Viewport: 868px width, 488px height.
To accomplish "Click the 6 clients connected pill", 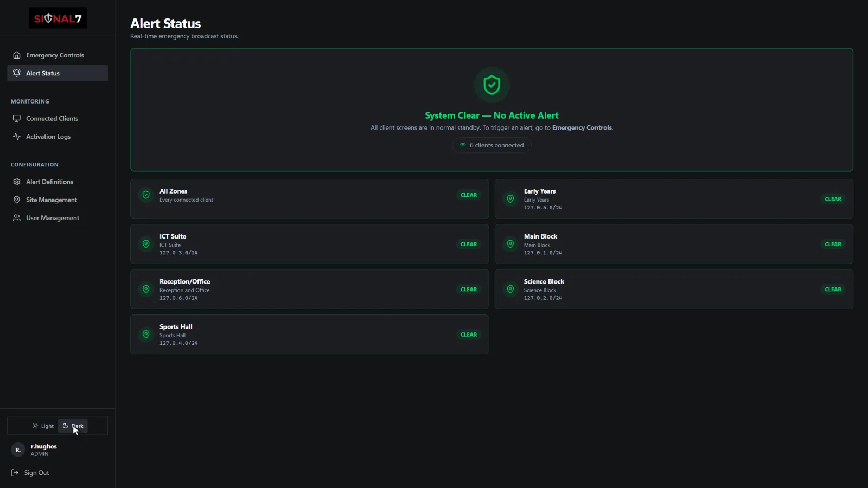I will [x=492, y=145].
